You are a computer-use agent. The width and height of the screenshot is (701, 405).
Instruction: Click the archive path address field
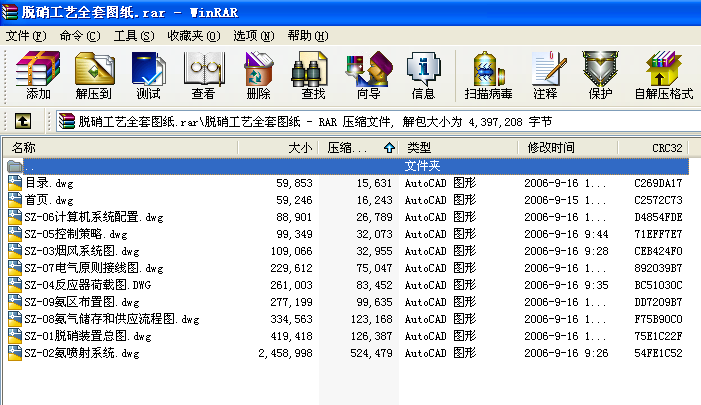[378, 121]
